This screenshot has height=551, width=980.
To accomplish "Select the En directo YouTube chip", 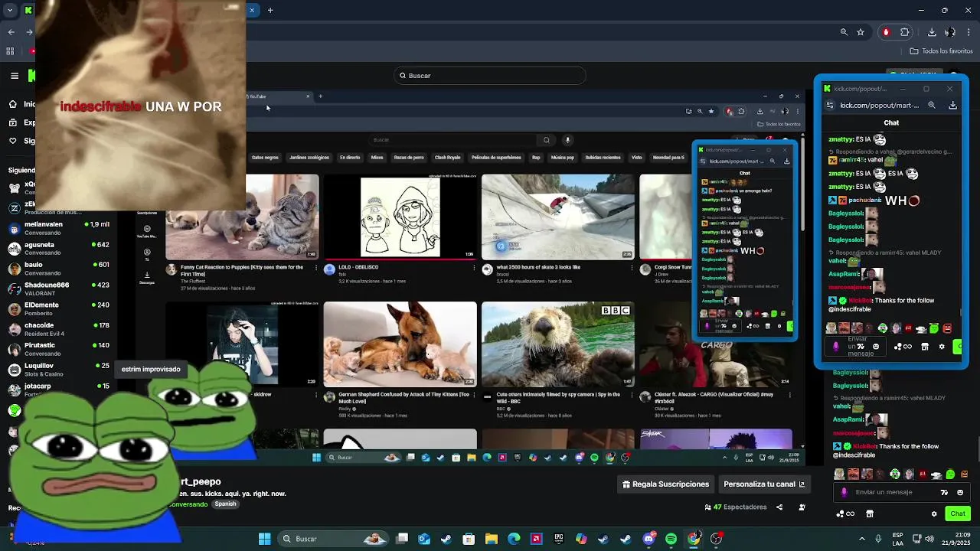I will 350,158.
